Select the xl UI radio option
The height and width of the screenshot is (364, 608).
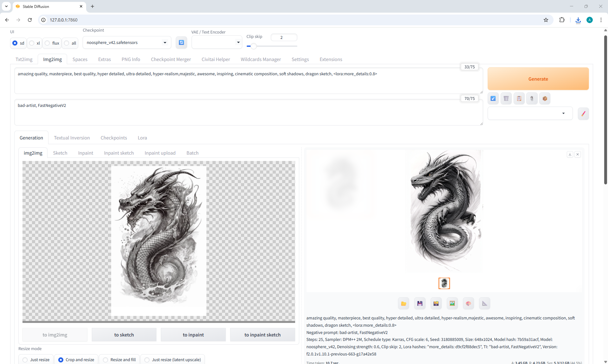coord(32,43)
